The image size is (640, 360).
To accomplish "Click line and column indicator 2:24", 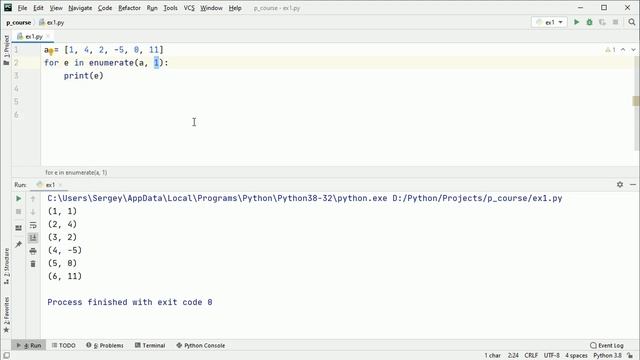I will tap(513, 356).
